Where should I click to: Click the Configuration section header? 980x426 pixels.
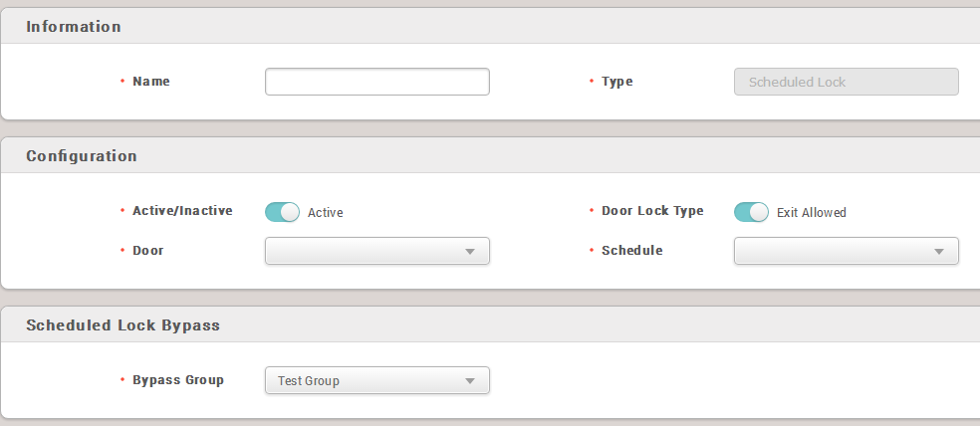tap(82, 156)
